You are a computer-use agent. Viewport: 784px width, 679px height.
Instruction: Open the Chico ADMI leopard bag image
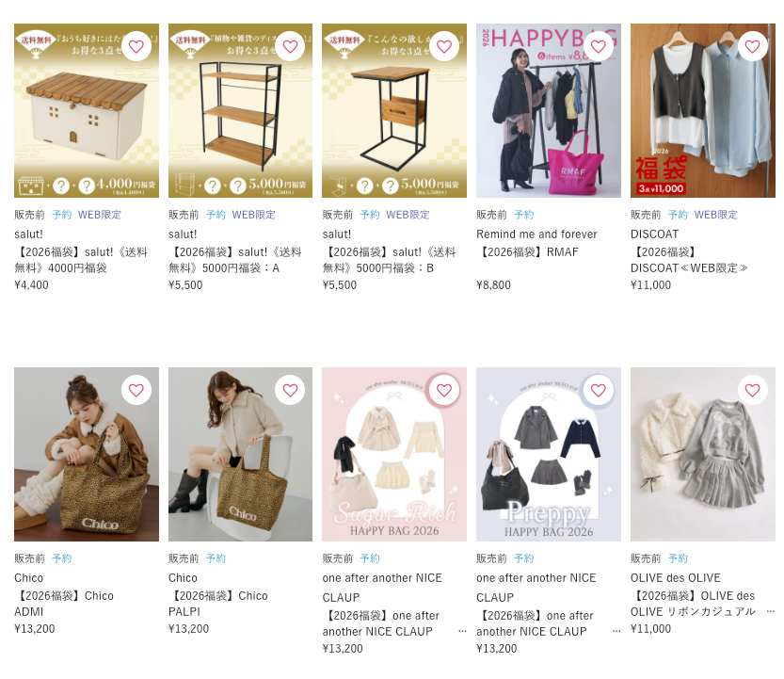pyautogui.click(x=87, y=454)
